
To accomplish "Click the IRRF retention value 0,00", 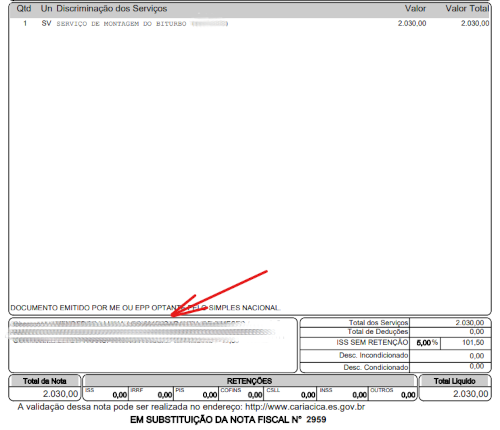I will point(165,395).
